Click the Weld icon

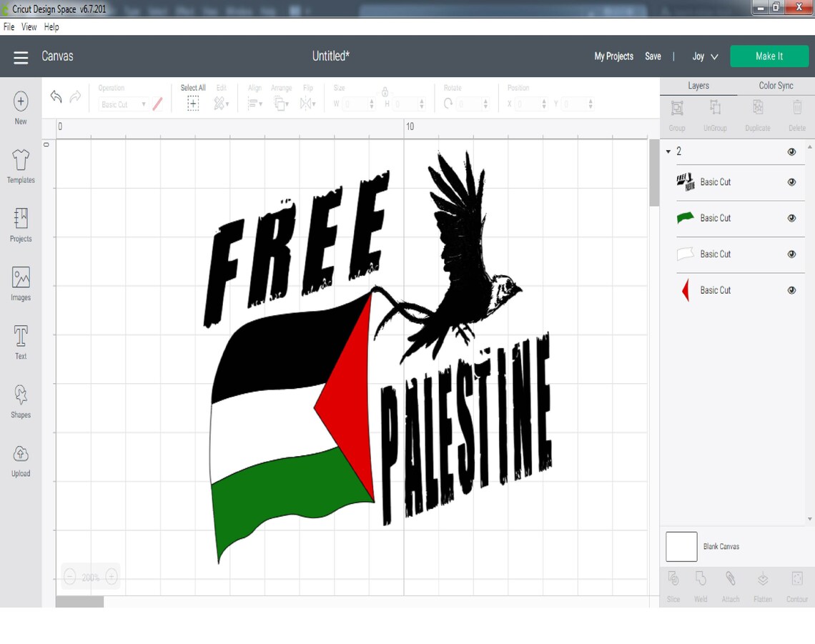point(701,580)
